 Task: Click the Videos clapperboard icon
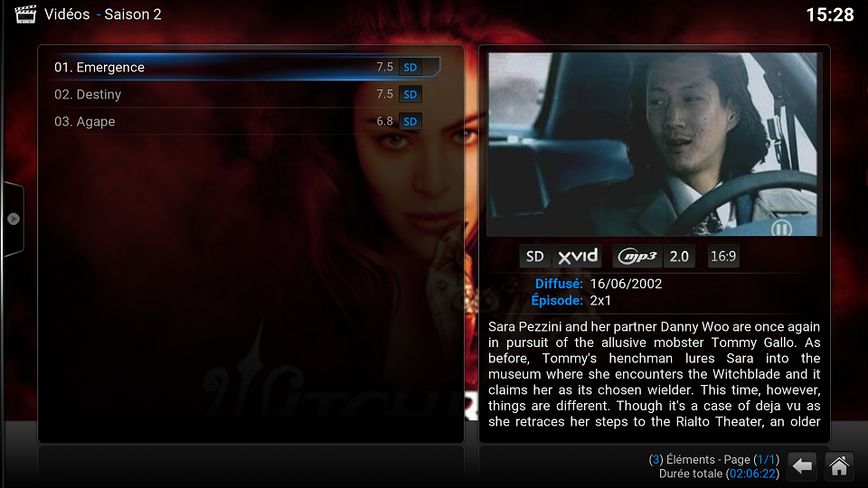pos(25,14)
